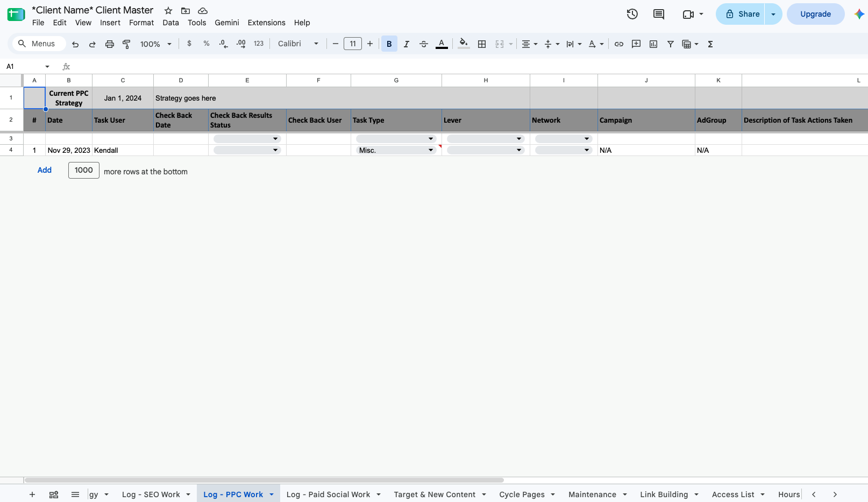This screenshot has width=868, height=502.
Task: Click the Print icon
Action: point(110,44)
